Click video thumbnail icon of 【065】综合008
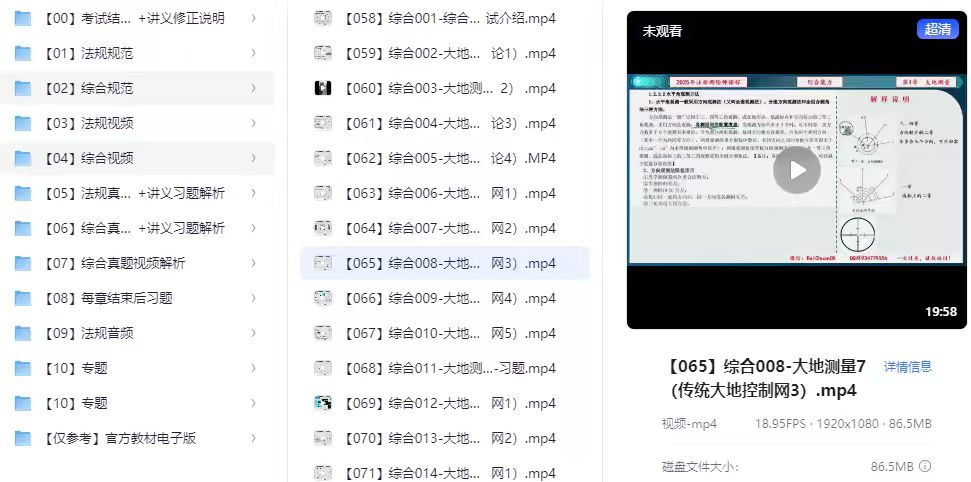This screenshot has height=482, width=971. tap(323, 263)
